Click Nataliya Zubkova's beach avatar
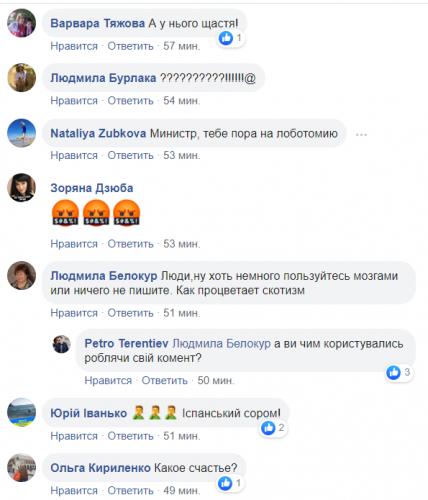The image size is (428, 500). click(22, 133)
